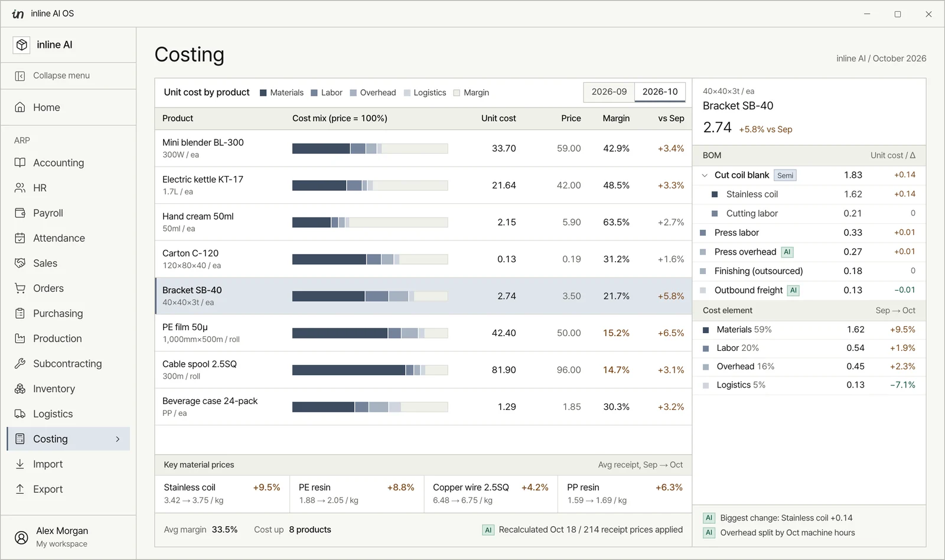Select Beverage case 24-pack product
This screenshot has width=945, height=560.
tap(423, 407)
